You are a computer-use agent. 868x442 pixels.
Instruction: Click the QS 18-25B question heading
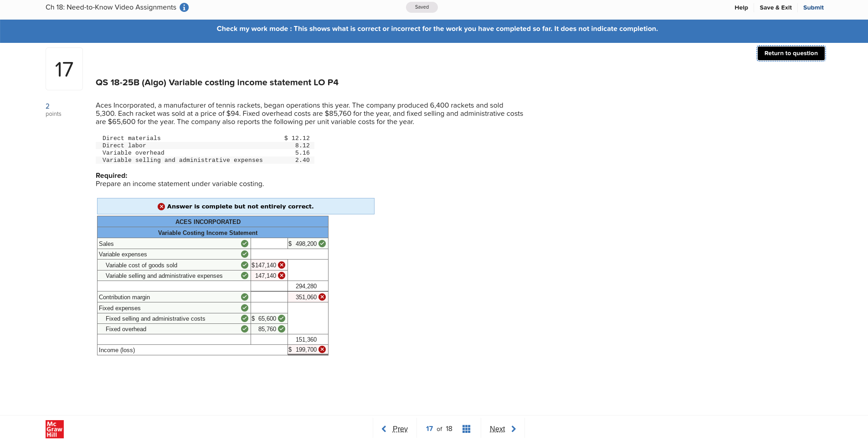(217, 83)
